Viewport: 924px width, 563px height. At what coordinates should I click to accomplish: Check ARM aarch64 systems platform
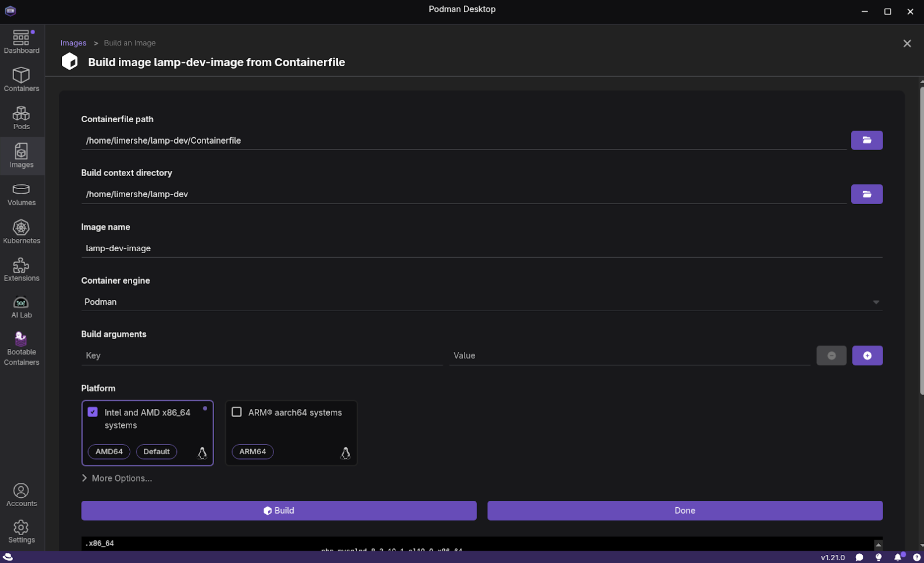tap(237, 412)
